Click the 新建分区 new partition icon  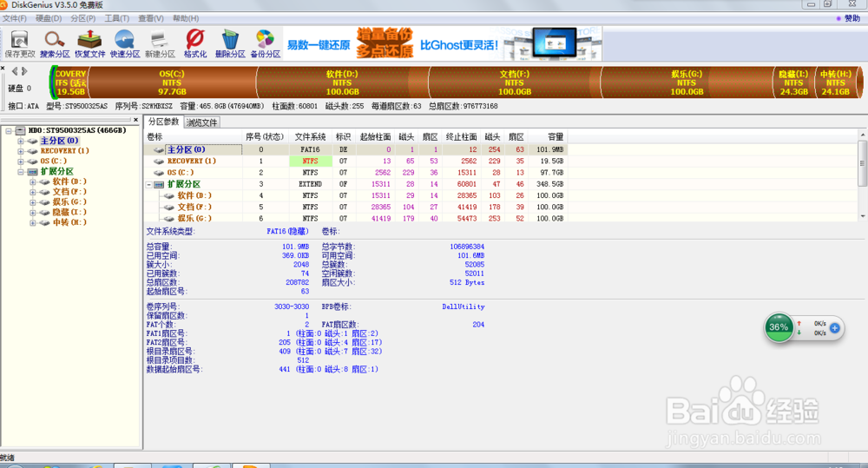click(x=160, y=44)
